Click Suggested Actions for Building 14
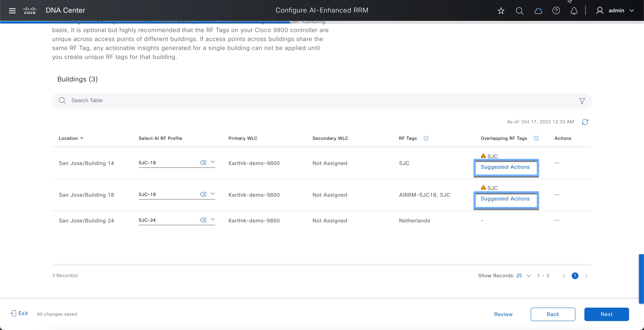Viewport: 644px width, 330px height. coord(505,167)
